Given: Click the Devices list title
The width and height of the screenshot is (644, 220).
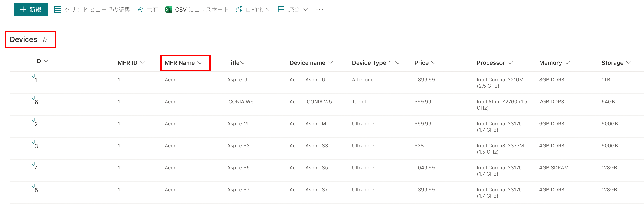Looking at the screenshot, I should tap(23, 39).
